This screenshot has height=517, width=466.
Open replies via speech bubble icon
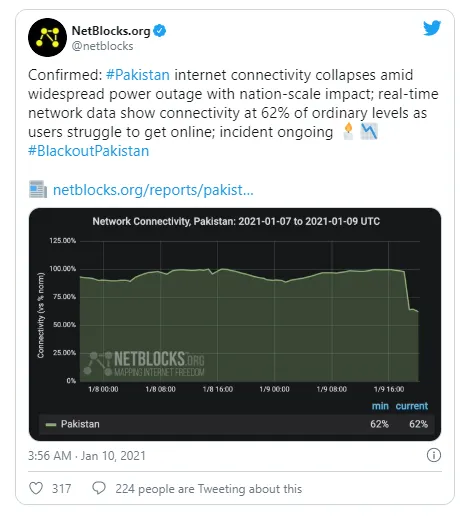(99, 488)
